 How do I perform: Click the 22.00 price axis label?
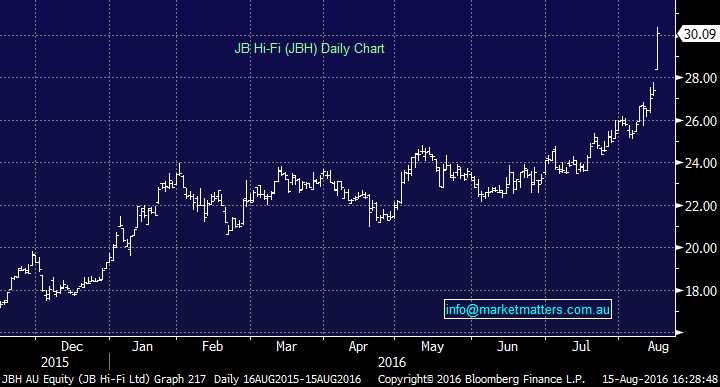pos(701,206)
